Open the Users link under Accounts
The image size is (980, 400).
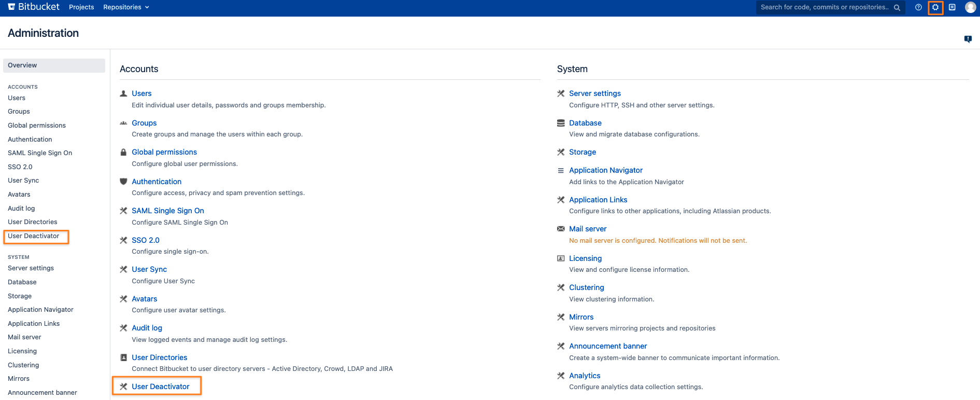pyautogui.click(x=141, y=93)
